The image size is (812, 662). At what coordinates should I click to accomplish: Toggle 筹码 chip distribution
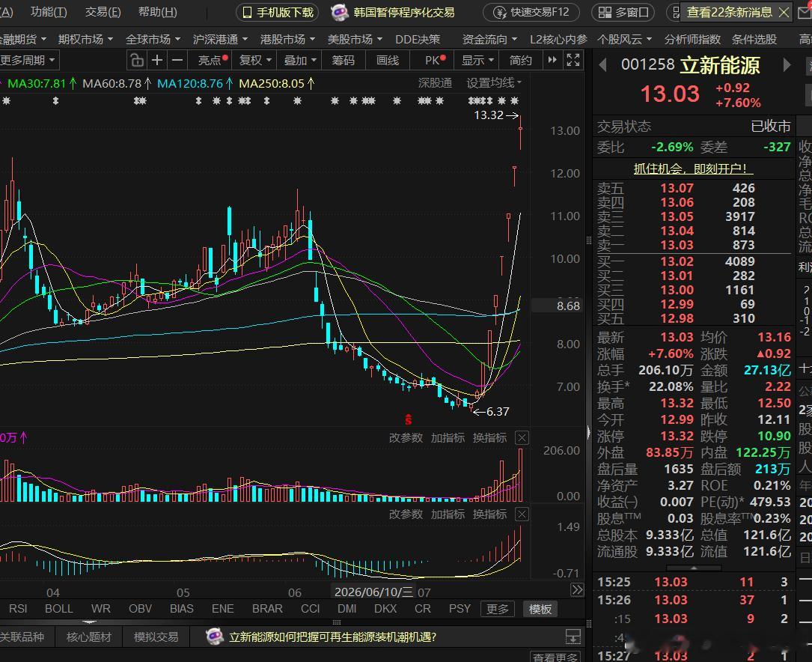coord(344,61)
